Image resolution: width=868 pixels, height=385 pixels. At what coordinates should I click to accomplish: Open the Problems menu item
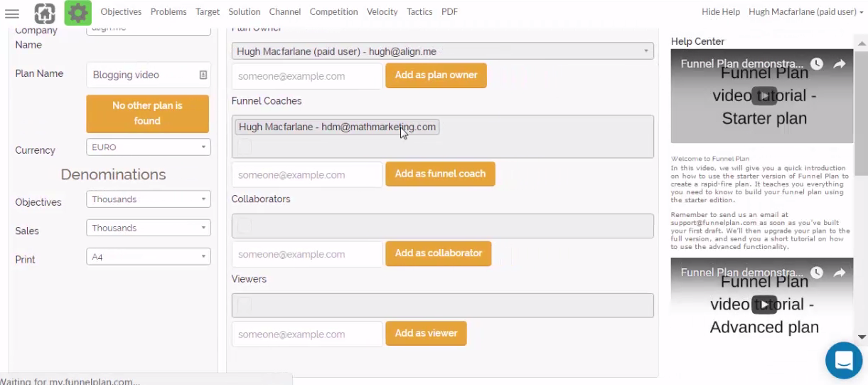168,12
